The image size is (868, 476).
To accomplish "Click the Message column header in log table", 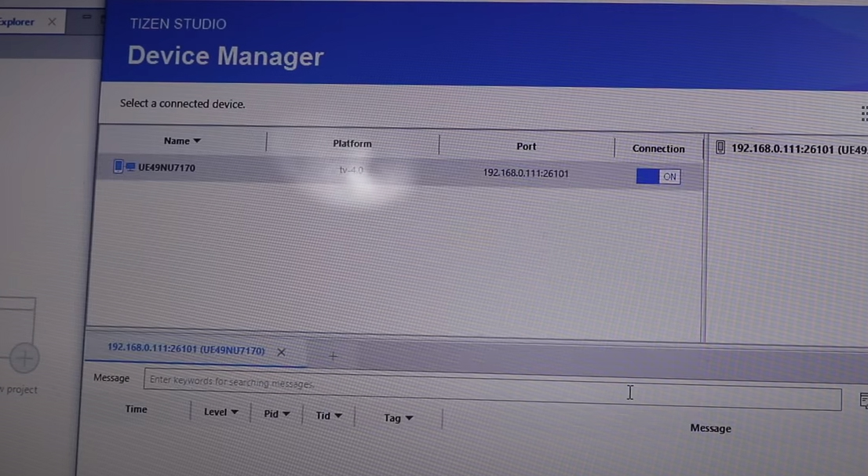I will tap(710, 428).
